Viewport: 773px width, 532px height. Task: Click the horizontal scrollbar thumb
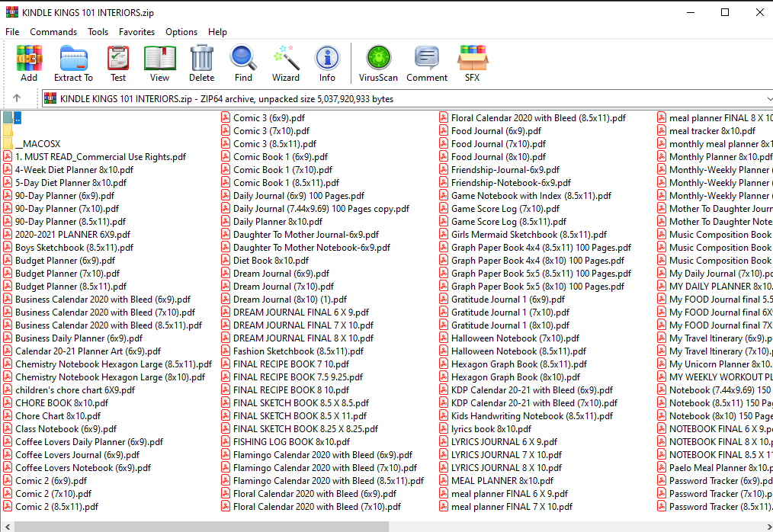(x=201, y=527)
